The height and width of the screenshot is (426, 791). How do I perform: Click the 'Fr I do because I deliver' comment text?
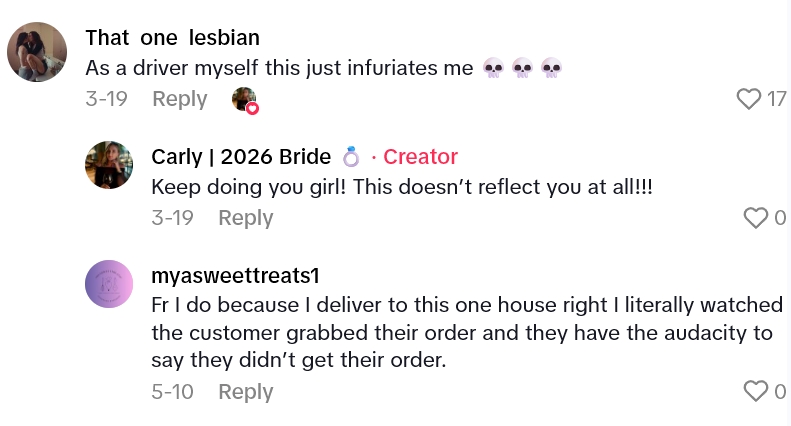tap(458, 331)
